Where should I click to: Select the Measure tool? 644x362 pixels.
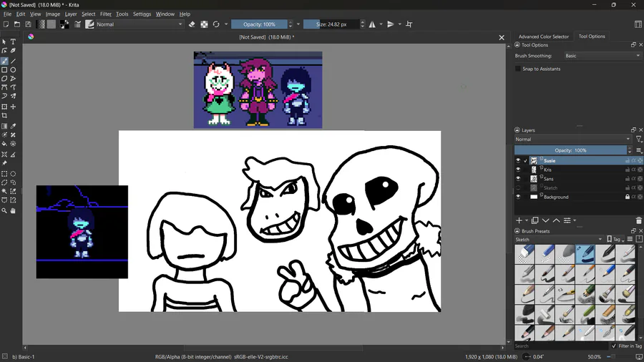13,155
